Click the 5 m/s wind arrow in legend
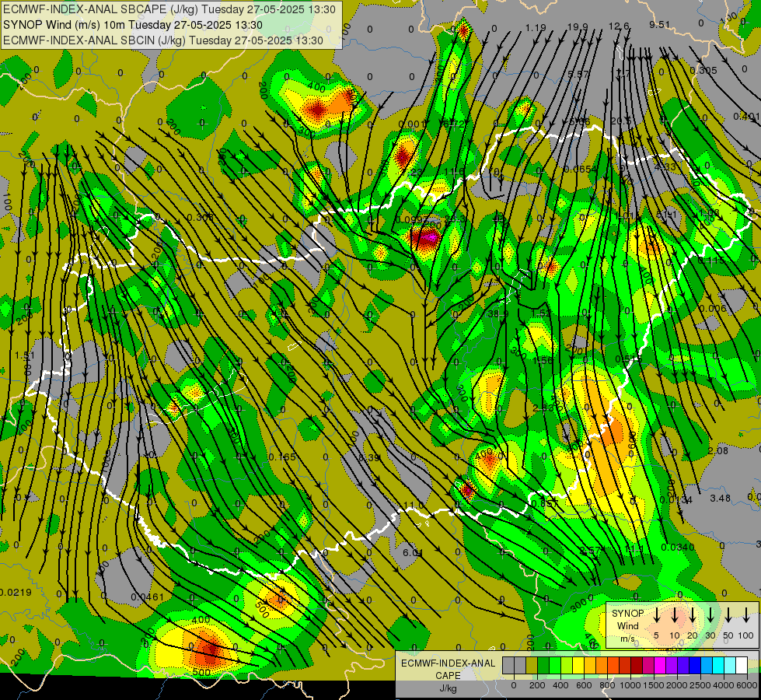This screenshot has height=700, width=761. tap(656, 615)
